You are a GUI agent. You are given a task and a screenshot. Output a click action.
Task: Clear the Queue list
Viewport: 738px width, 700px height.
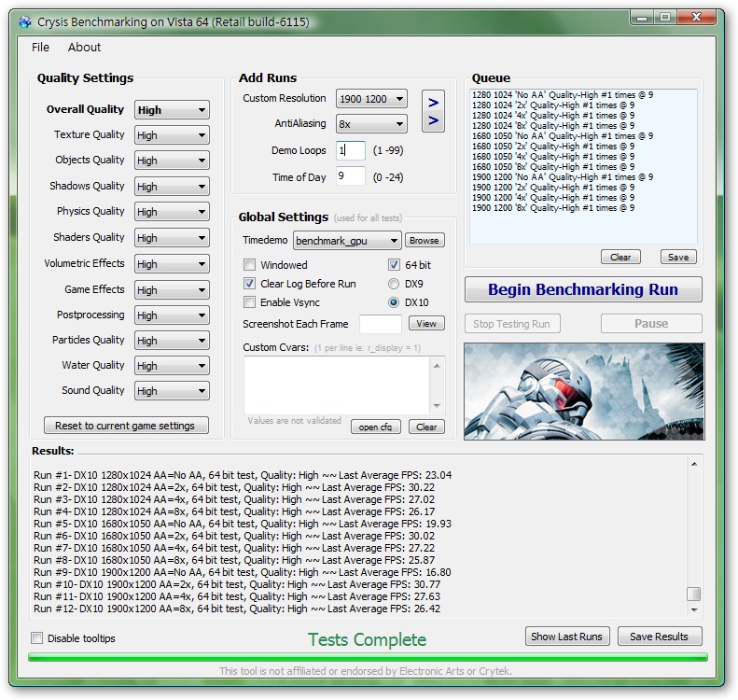[620, 257]
